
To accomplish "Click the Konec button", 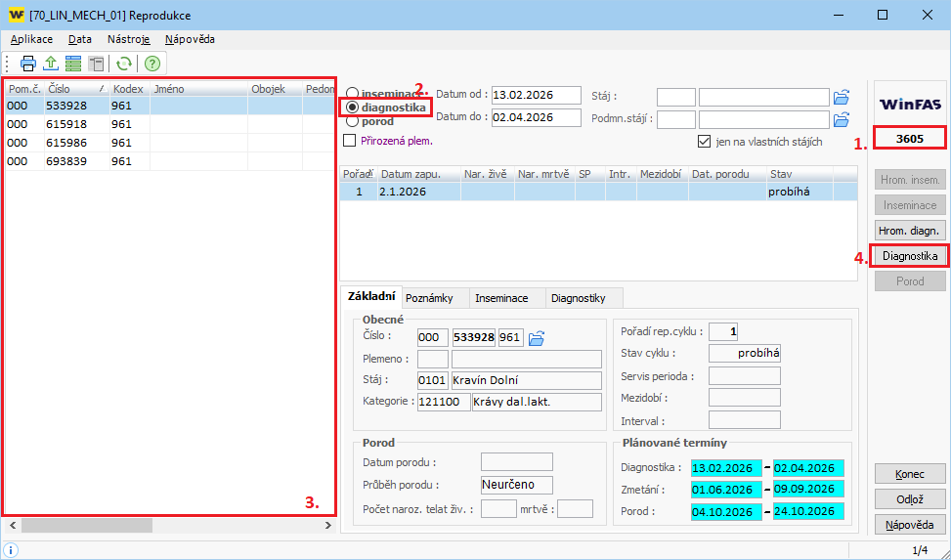I will point(909,474).
